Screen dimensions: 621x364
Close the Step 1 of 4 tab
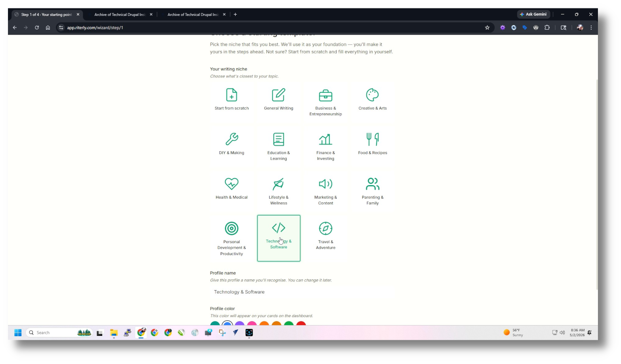point(78,15)
